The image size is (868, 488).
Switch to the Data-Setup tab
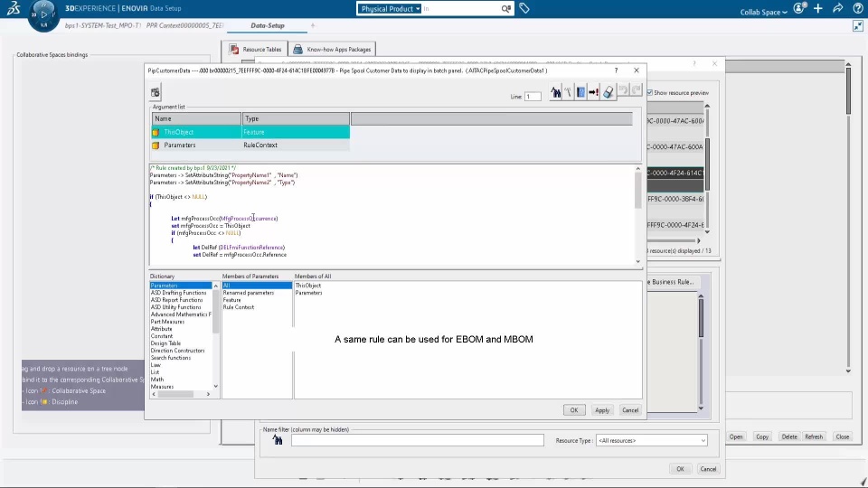(268, 25)
